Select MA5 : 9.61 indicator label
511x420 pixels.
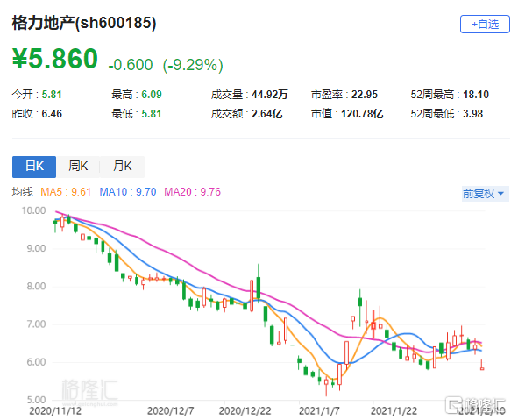tap(66, 192)
